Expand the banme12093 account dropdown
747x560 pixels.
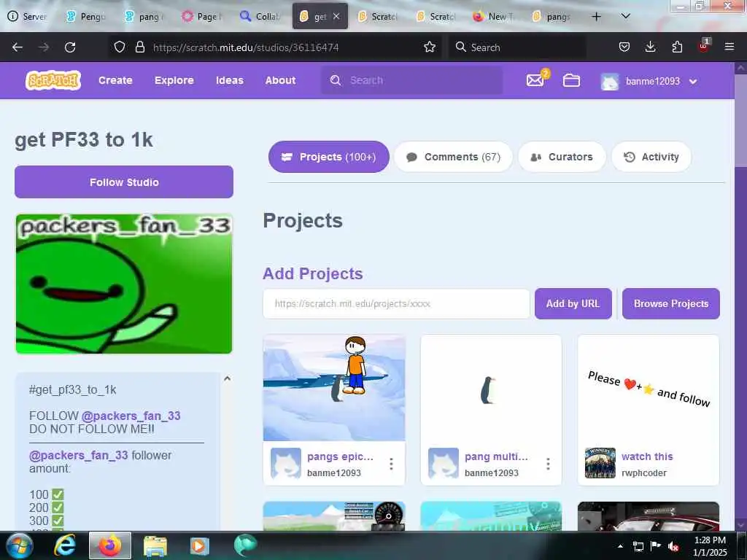click(x=693, y=82)
